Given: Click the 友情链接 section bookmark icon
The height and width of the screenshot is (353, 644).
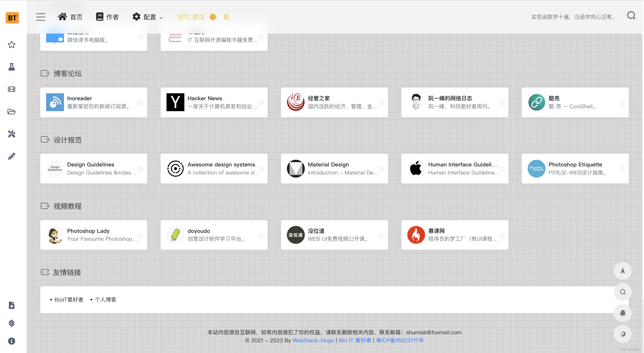Looking at the screenshot, I should pyautogui.click(x=45, y=272).
